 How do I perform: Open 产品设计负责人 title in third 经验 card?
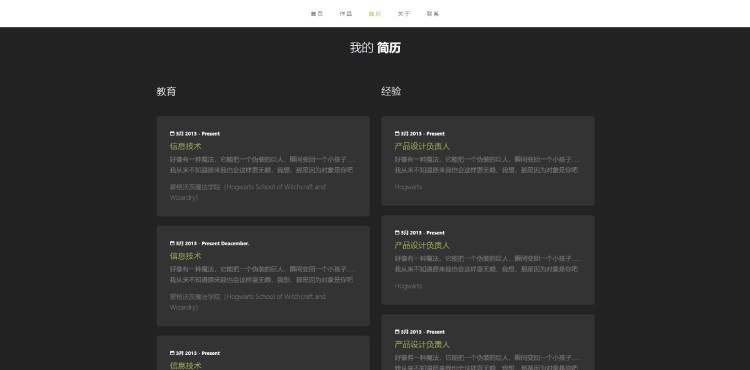pyautogui.click(x=422, y=344)
